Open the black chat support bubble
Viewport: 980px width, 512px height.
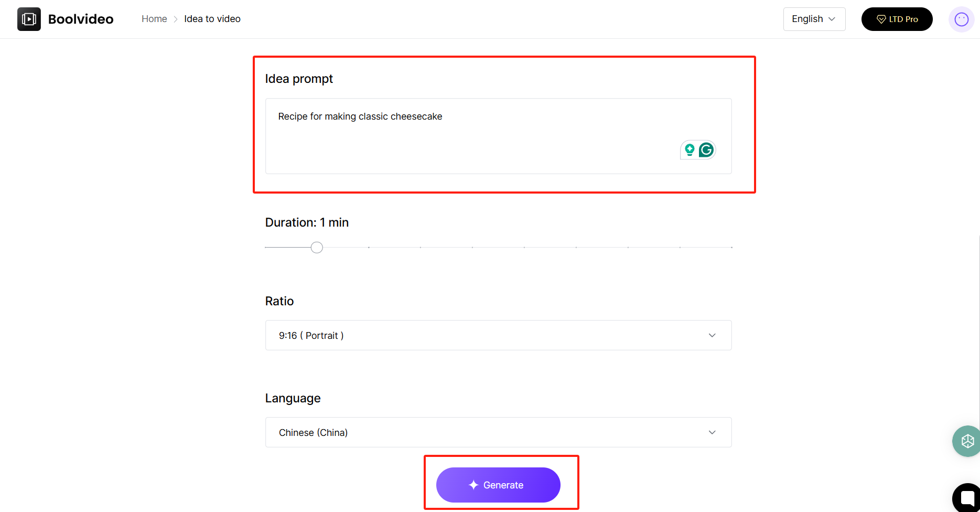click(x=966, y=497)
